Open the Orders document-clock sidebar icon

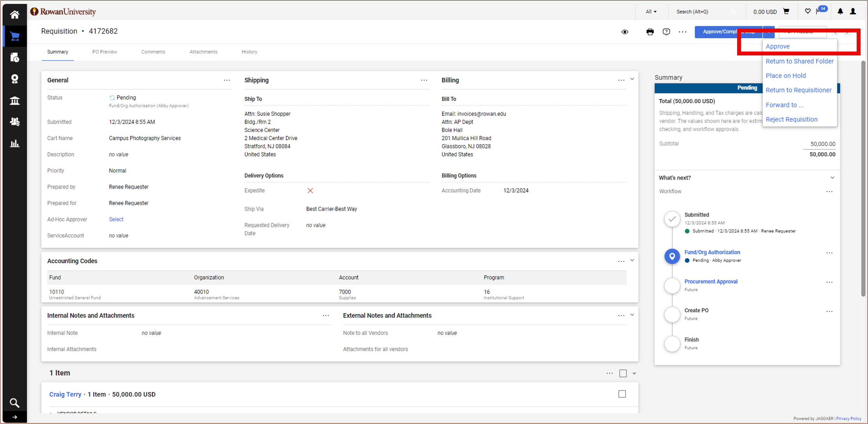14,58
